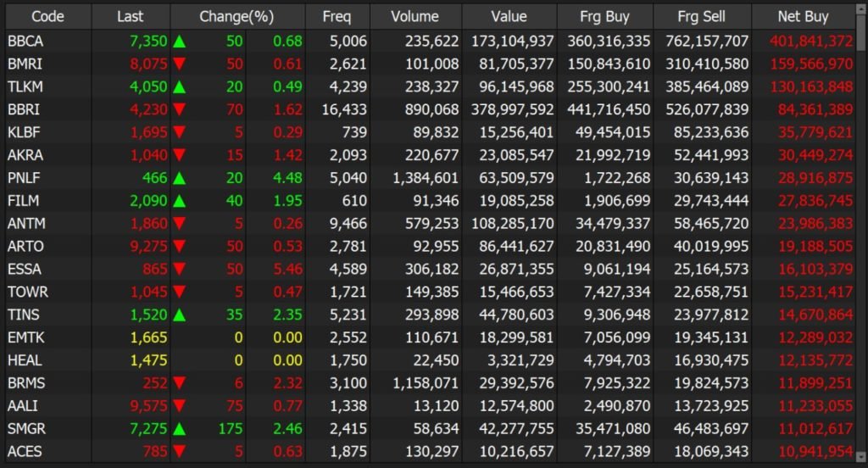This screenshot has width=868, height=468.
Task: Click the Frg Sell column header
Action: tap(702, 17)
